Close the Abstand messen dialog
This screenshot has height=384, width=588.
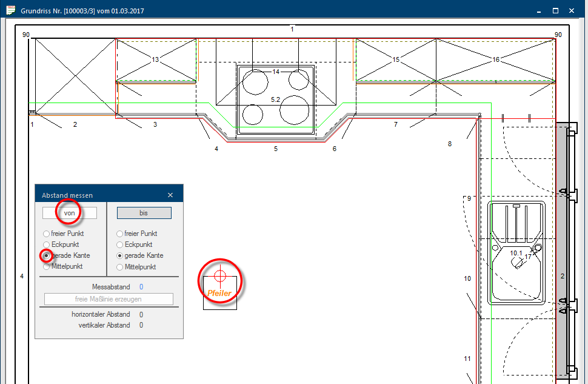pos(170,195)
